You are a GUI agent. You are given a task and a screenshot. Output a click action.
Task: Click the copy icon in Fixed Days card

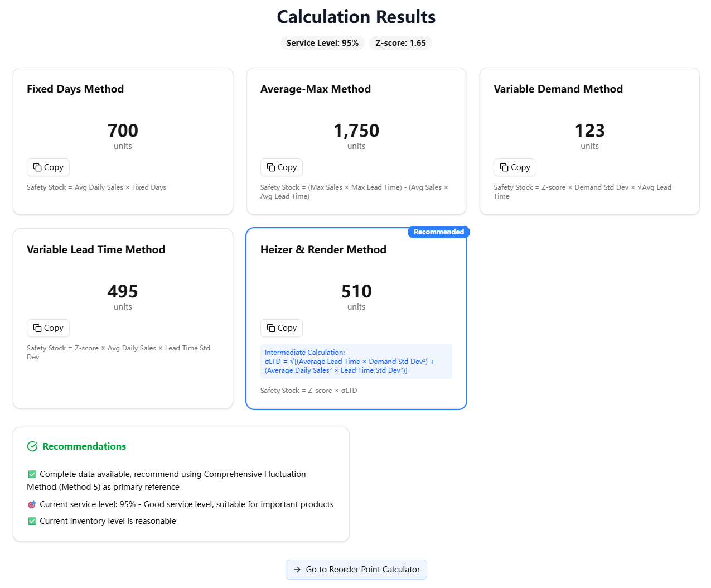coord(37,167)
